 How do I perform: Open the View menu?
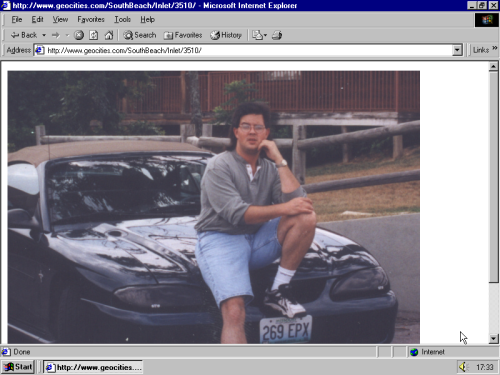click(x=60, y=19)
